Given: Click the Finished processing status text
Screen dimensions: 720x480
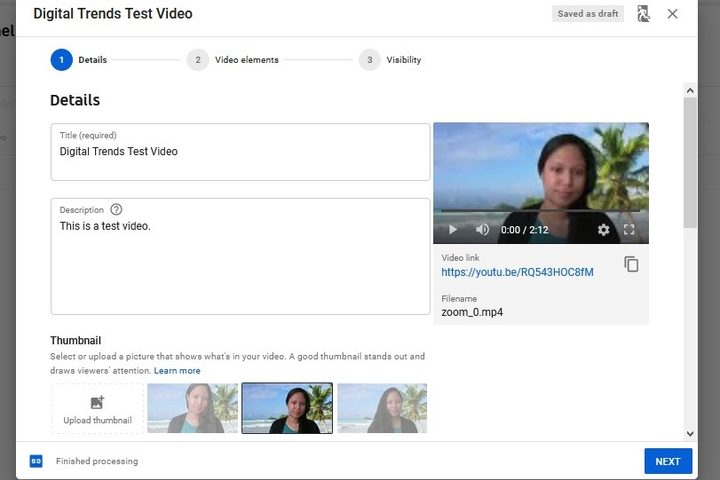Looking at the screenshot, I should [97, 461].
